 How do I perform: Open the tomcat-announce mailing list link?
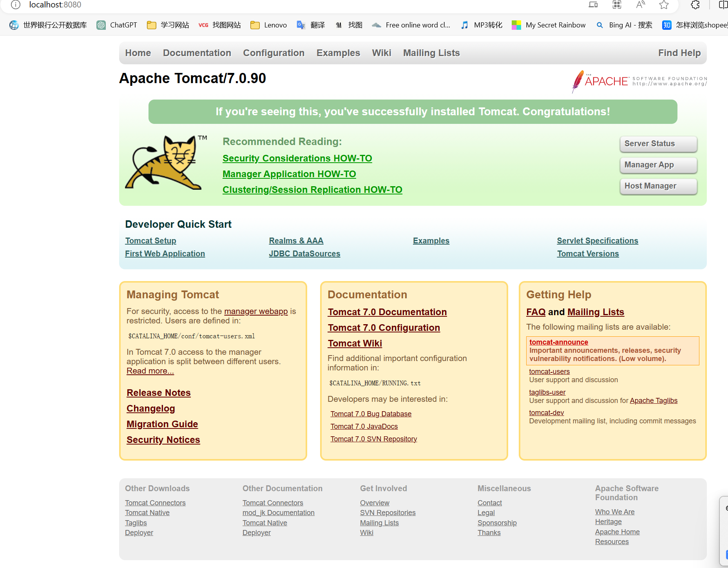point(559,342)
